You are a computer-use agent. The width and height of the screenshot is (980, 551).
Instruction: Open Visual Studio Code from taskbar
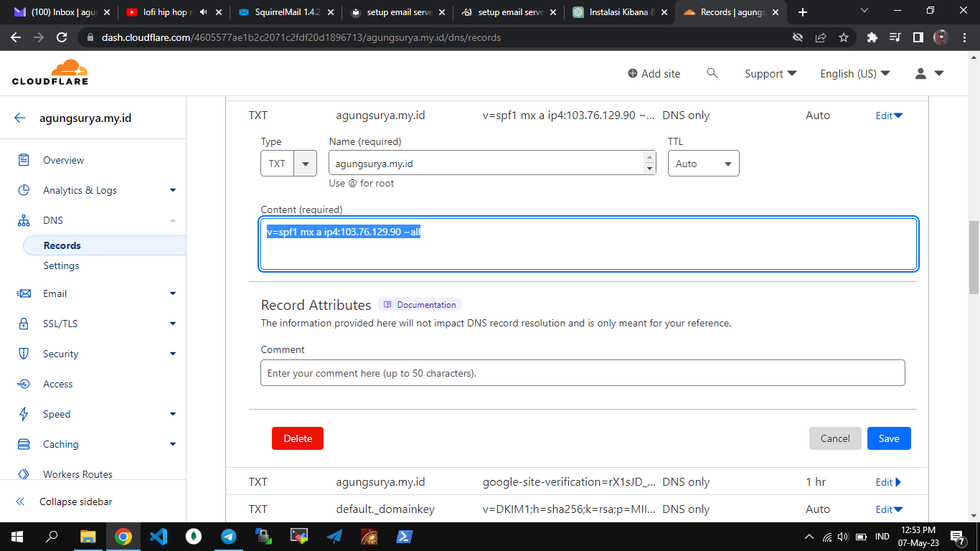(159, 537)
